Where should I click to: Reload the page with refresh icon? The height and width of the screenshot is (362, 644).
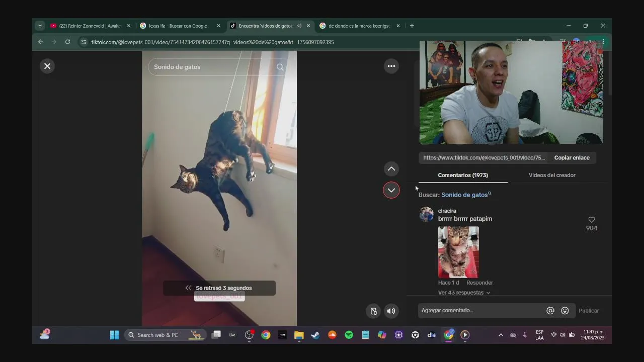[x=67, y=42]
